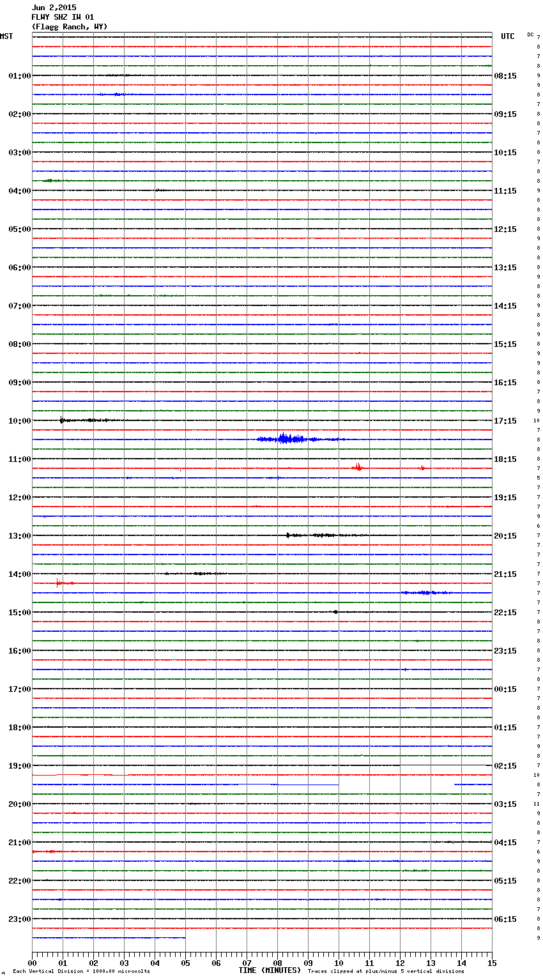Viewport: 543px width, 980px height.
Task: Click the black event on the 13:00 trace
Action: tap(289, 535)
